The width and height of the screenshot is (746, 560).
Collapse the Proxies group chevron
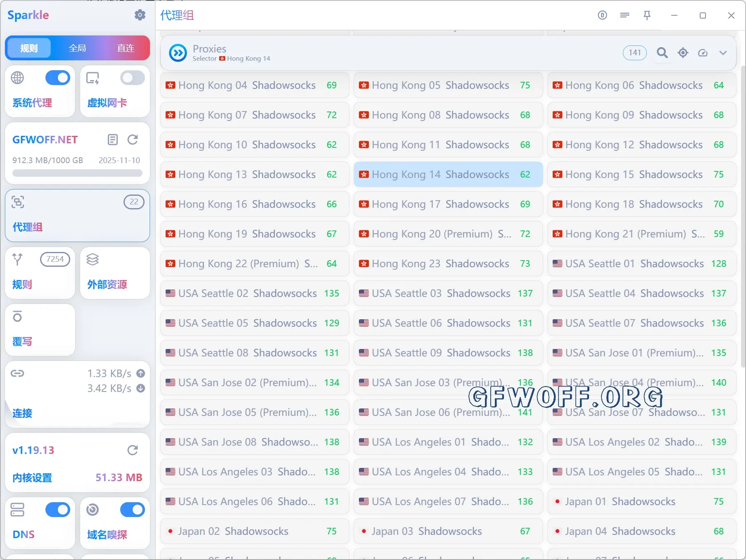click(x=723, y=53)
